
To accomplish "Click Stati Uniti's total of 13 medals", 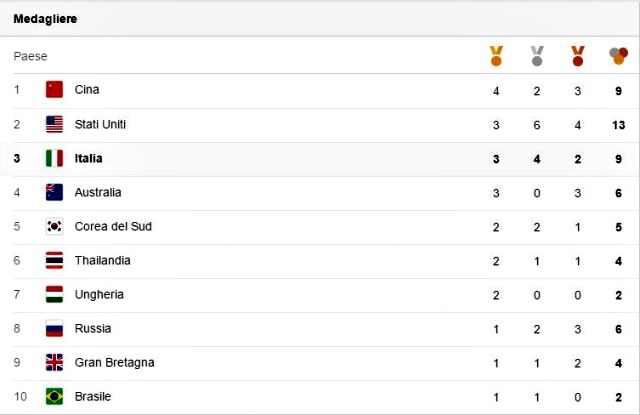I will click(x=618, y=125).
